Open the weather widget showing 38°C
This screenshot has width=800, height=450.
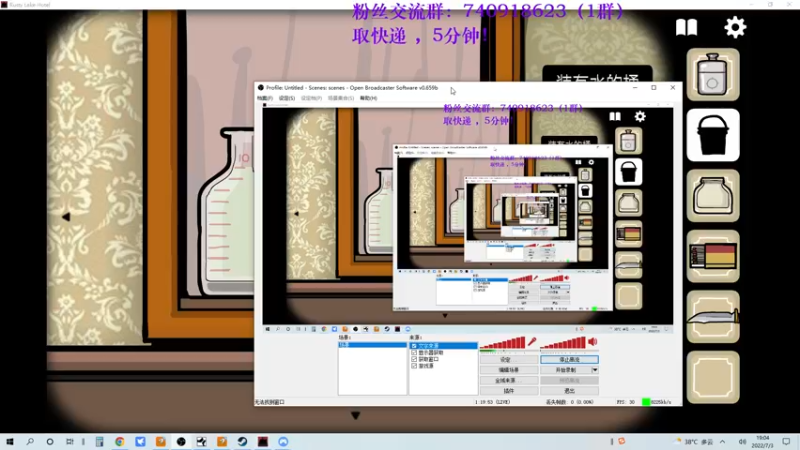pyautogui.click(x=694, y=441)
